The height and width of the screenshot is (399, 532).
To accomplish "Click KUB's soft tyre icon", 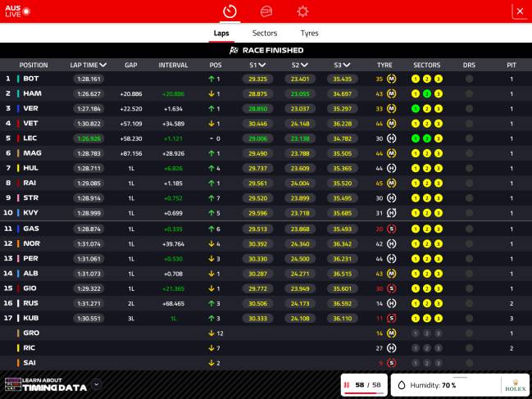I will coord(392,319).
